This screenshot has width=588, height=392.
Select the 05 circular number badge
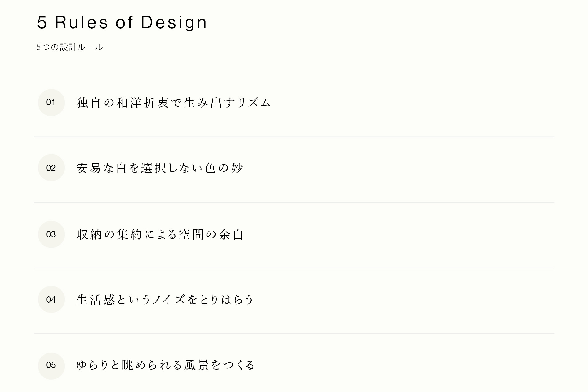click(x=51, y=365)
